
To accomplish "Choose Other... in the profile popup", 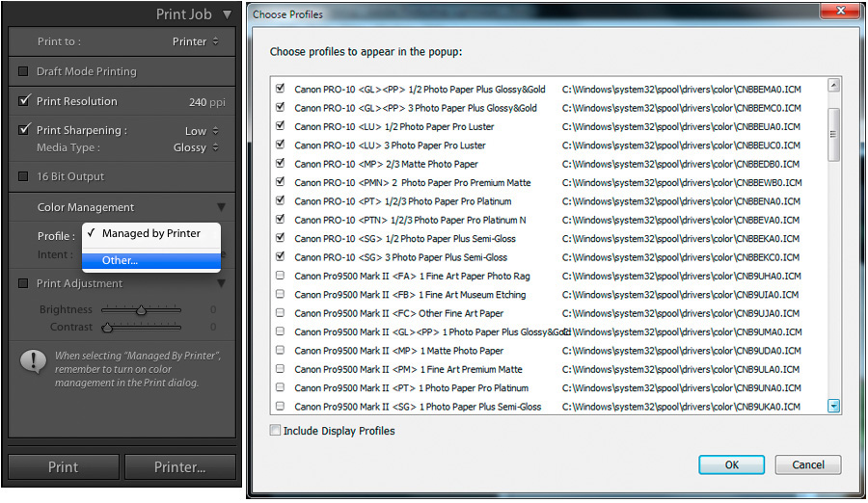I will coord(151,260).
